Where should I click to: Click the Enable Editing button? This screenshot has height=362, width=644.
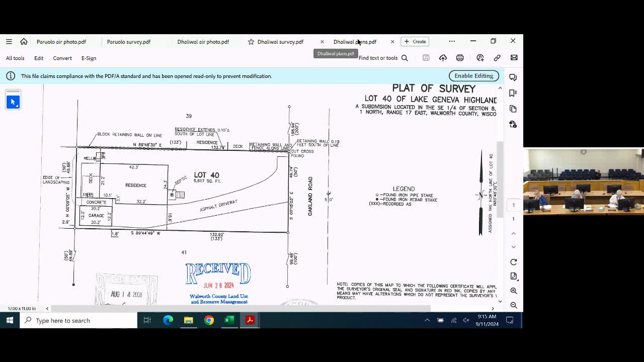(x=474, y=76)
